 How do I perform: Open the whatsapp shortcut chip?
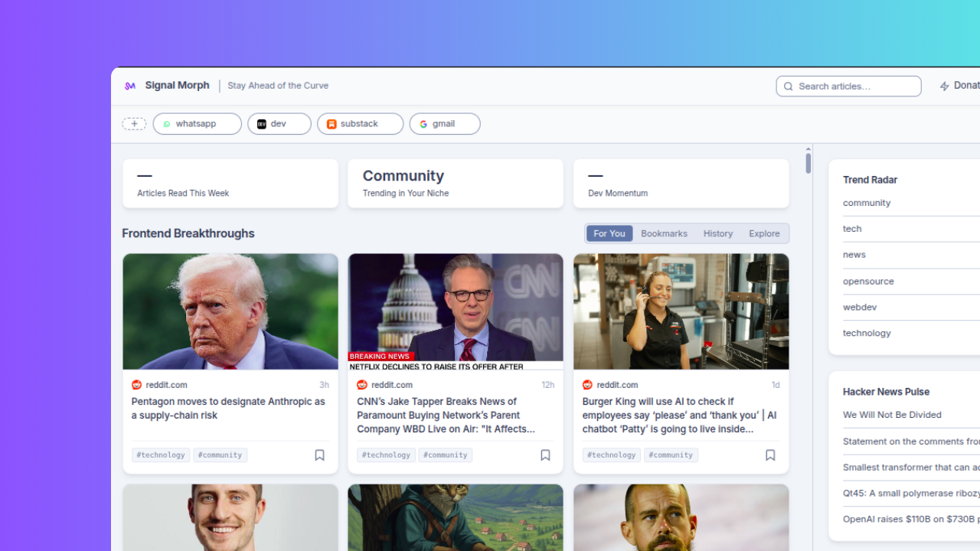(198, 124)
